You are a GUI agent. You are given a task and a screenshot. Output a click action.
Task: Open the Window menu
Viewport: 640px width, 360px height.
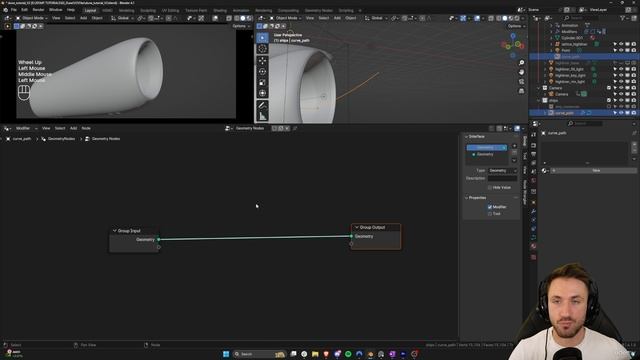(56, 10)
